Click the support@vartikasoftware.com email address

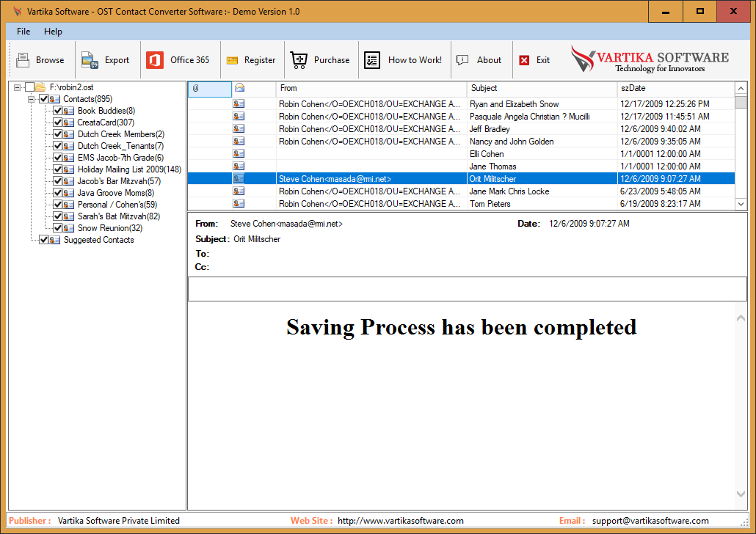[x=650, y=521]
